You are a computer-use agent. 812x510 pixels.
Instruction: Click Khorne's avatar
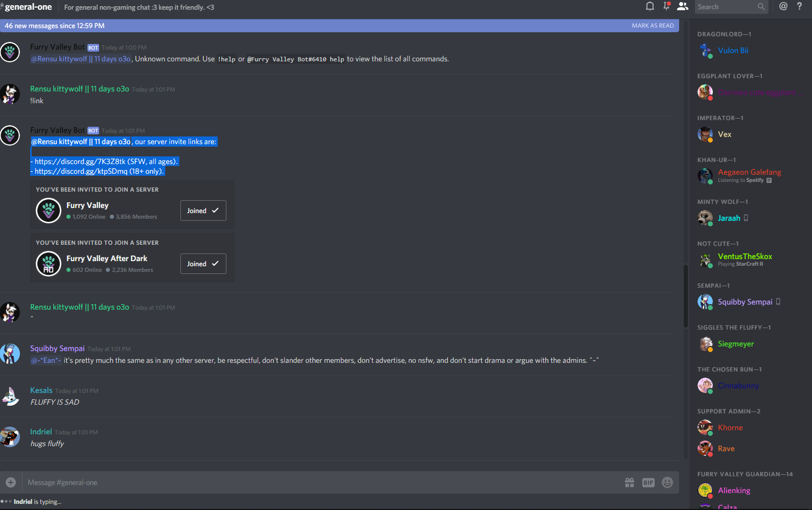coord(705,428)
